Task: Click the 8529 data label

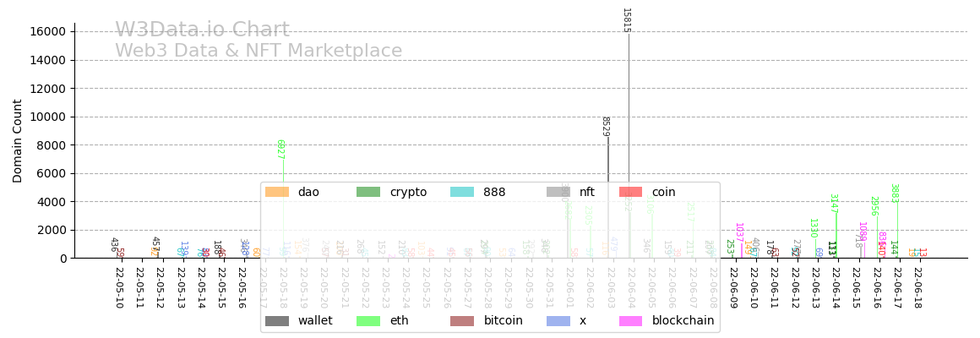Action: pos(605,126)
